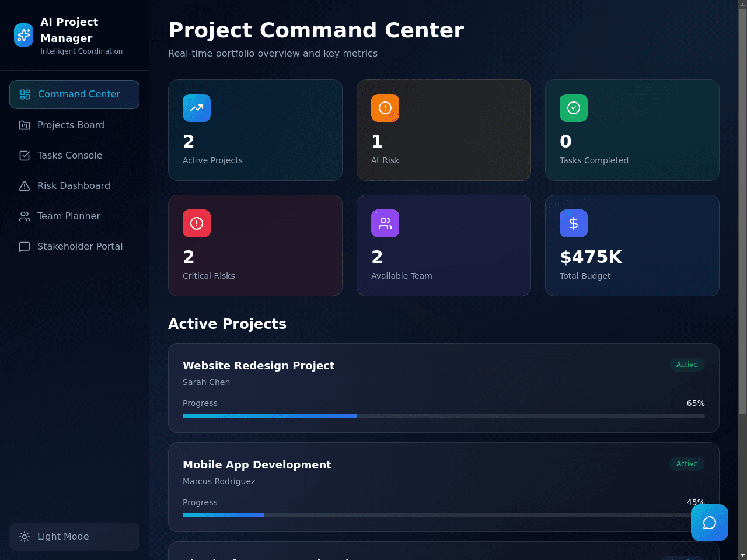The width and height of the screenshot is (747, 560).
Task: Select the Critical Risks stat card
Action: pyautogui.click(x=255, y=246)
